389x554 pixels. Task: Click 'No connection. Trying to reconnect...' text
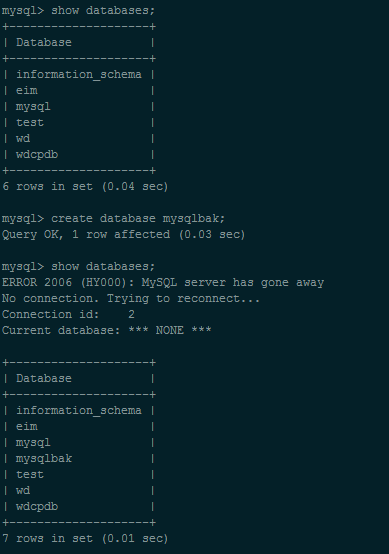pos(131,299)
